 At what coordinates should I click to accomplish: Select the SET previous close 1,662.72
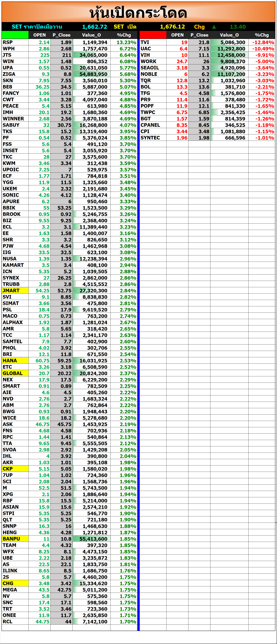point(94,27)
